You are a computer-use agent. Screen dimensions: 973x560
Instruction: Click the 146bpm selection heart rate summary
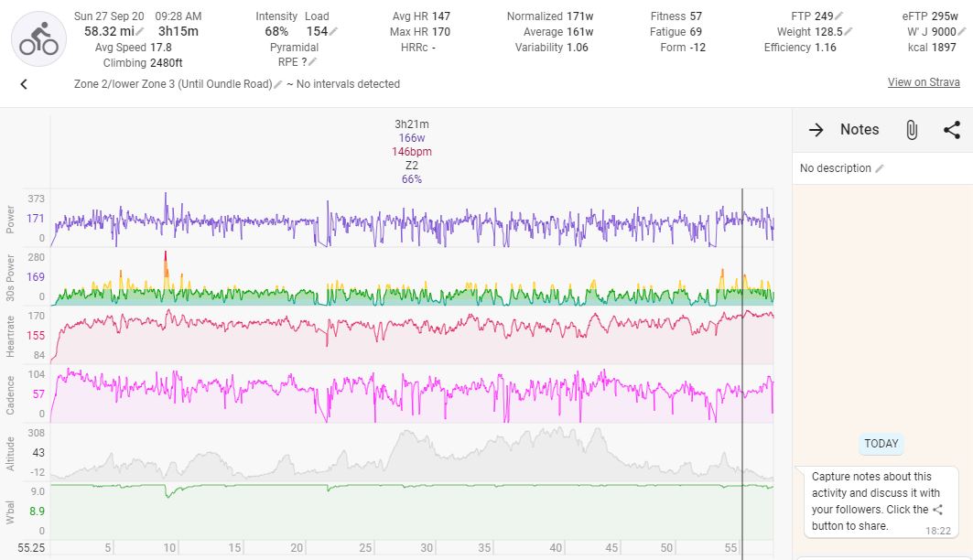[x=412, y=151]
